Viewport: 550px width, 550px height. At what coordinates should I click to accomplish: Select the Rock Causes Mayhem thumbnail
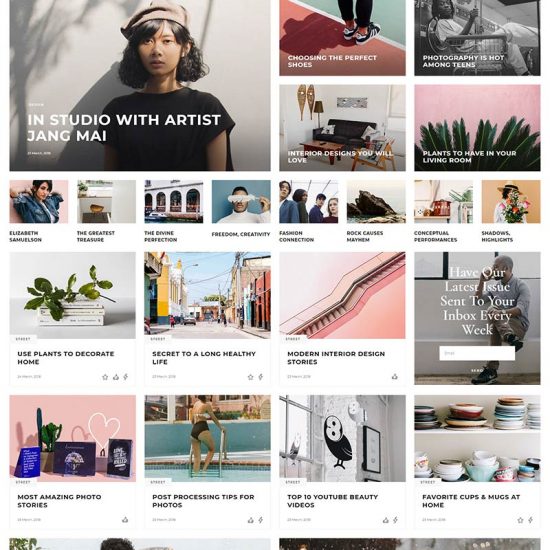coord(376,202)
